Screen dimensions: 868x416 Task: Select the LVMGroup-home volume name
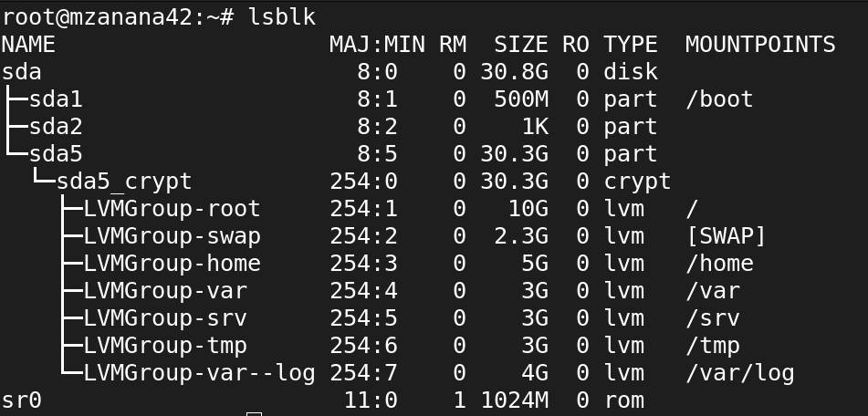click(x=173, y=264)
